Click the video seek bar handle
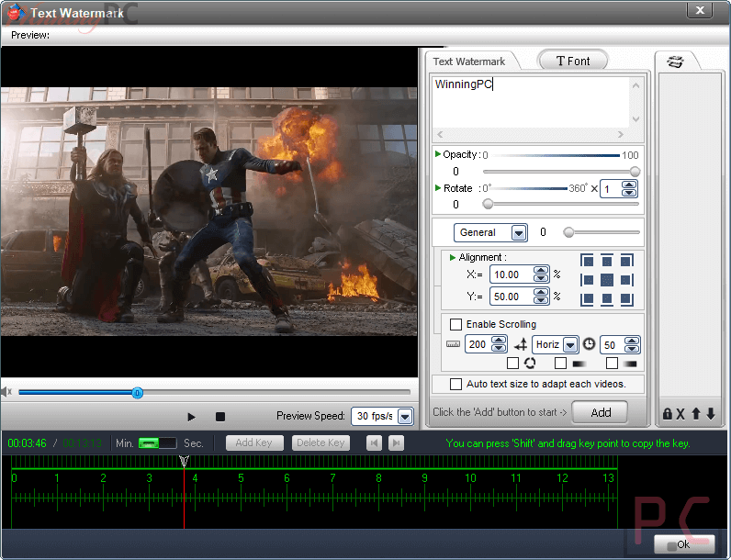Viewport: 731px width, 560px height. pos(137,393)
